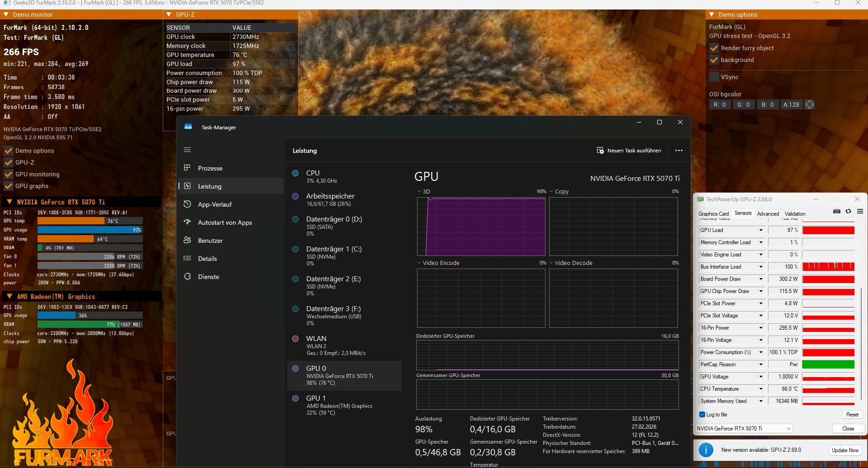Image resolution: width=868 pixels, height=468 pixels.
Task: Click the Benutzer people icon in sidebar
Action: click(x=187, y=240)
